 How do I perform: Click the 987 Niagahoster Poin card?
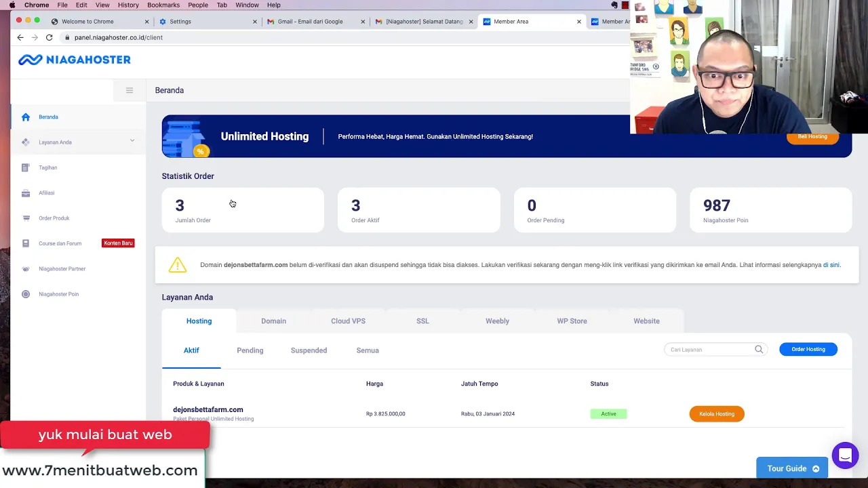[770, 210]
